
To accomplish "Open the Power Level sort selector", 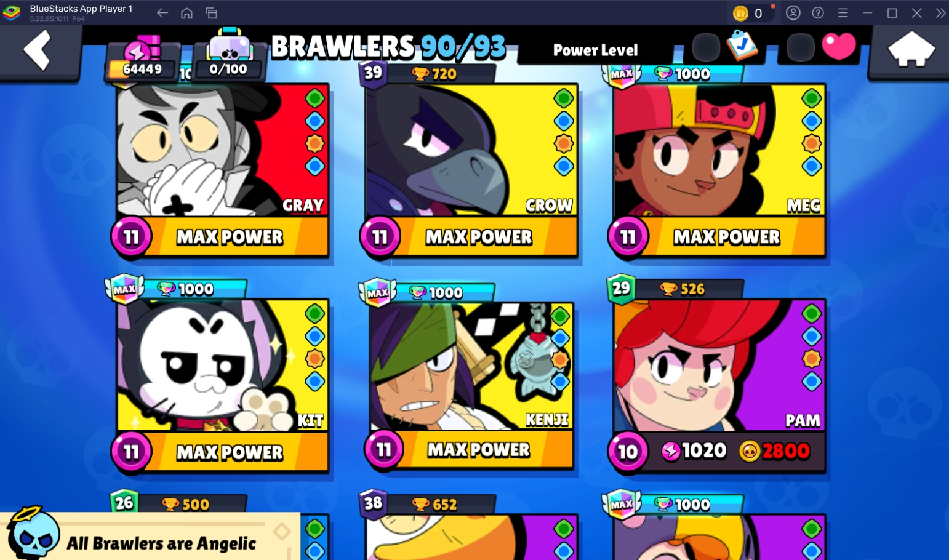I will coord(596,50).
